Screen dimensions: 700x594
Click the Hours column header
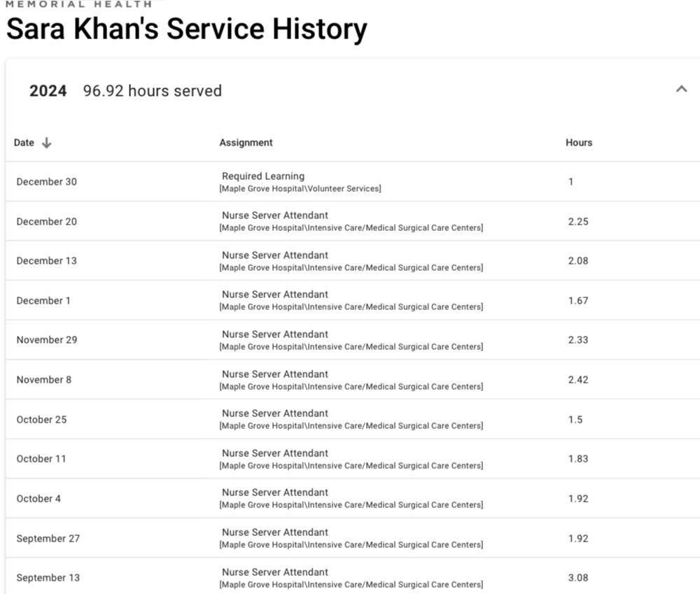[579, 143]
